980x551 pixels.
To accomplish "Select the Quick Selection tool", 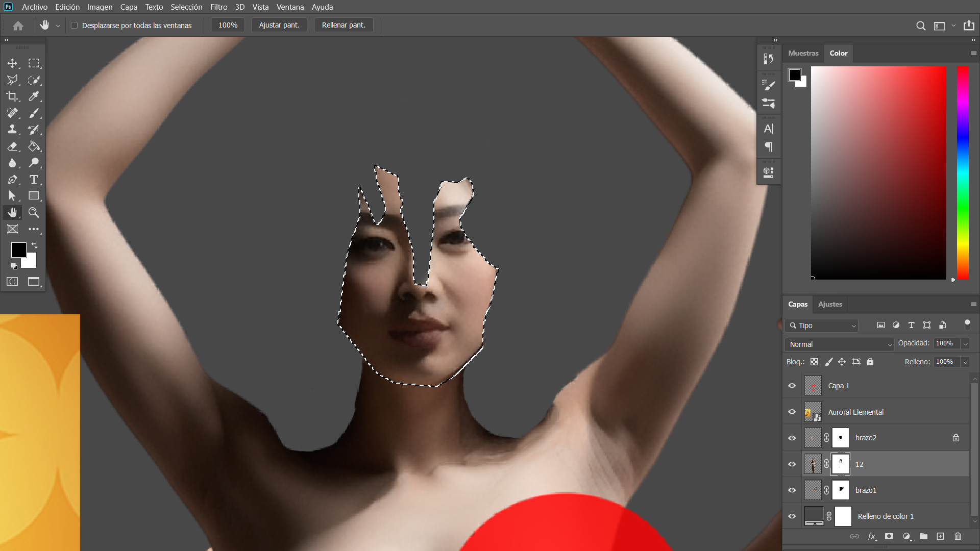I will click(x=34, y=80).
